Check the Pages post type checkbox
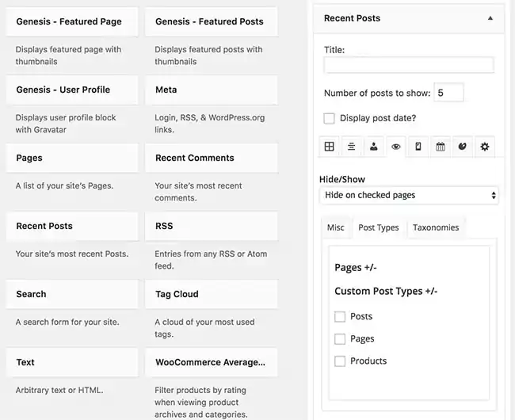The image size is (515, 420). tap(340, 339)
